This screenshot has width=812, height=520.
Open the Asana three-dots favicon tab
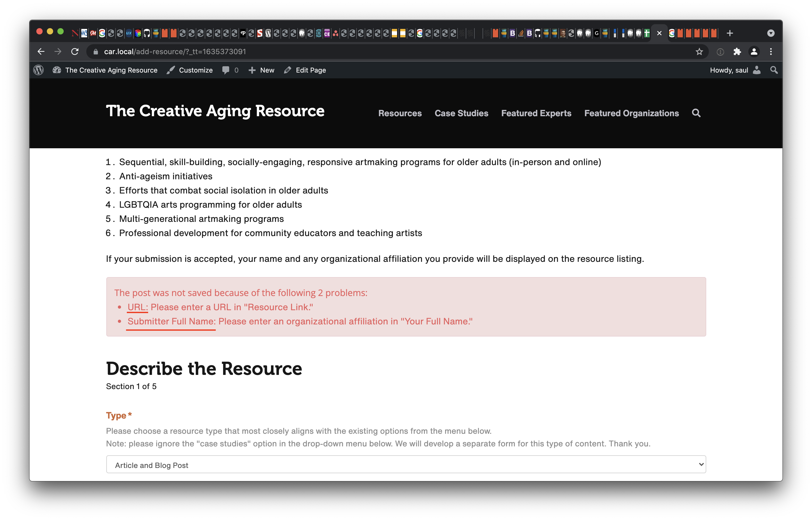pos(335,33)
